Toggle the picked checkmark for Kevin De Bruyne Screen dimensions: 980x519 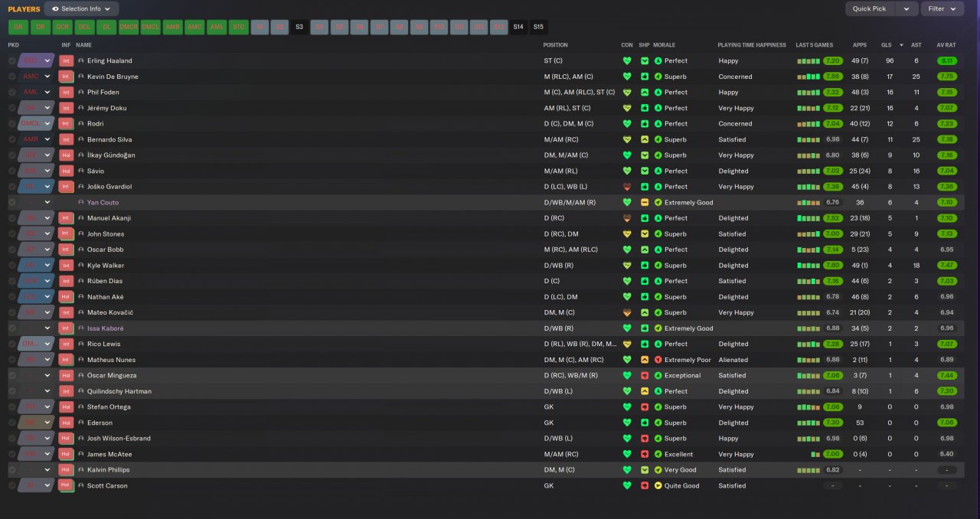click(x=12, y=77)
